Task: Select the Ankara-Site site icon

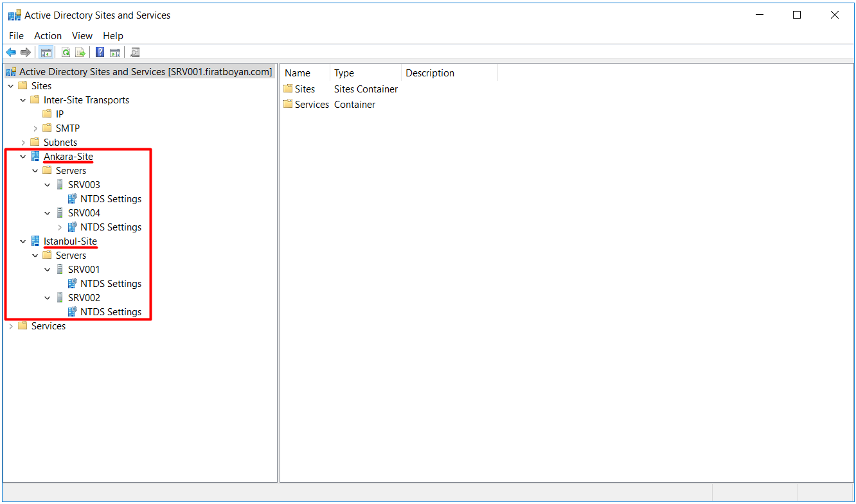Action: coord(35,156)
